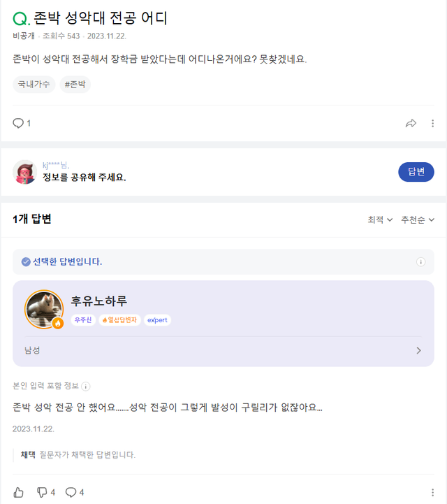The image size is (447, 504).
Task: Open the answer's three-dot more menu
Action: (433, 492)
